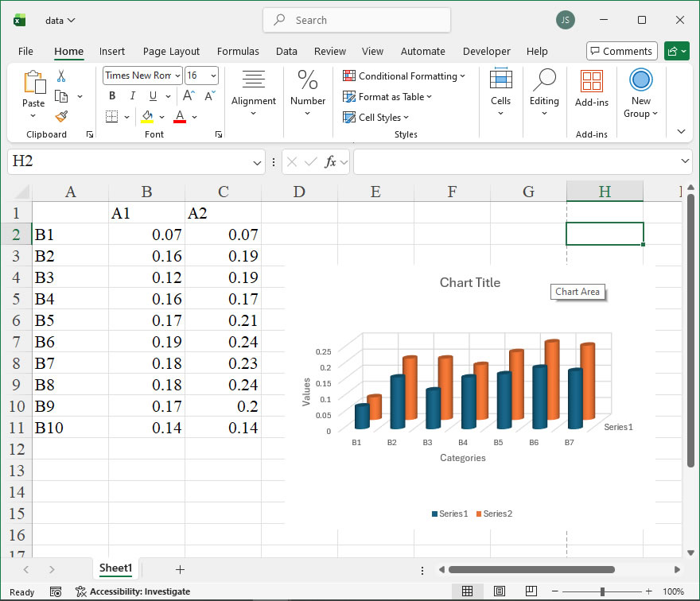Toggle Bold formatting
Viewport: 700px width, 601px height.
[x=112, y=96]
